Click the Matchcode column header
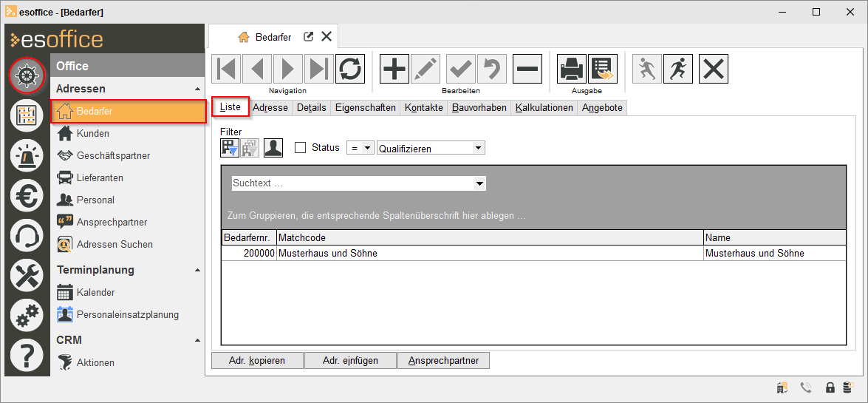The height and width of the screenshot is (403, 868). click(490, 238)
